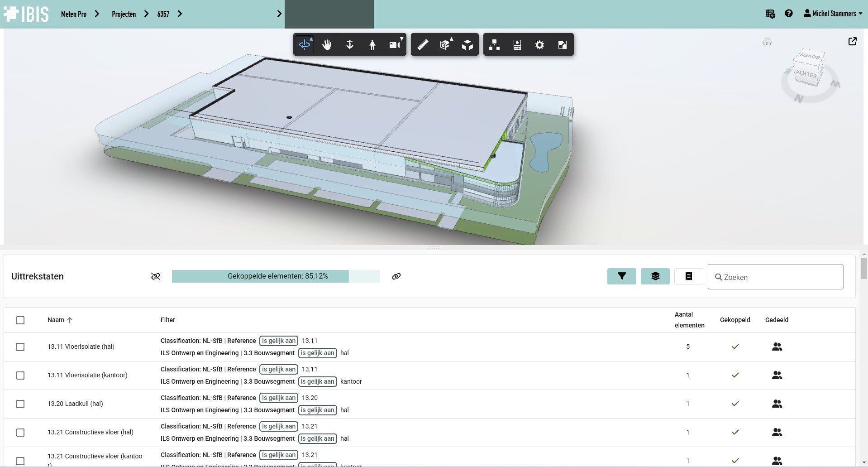868x467 pixels.
Task: Open Meten Pro breadcrumb item
Action: tap(73, 14)
